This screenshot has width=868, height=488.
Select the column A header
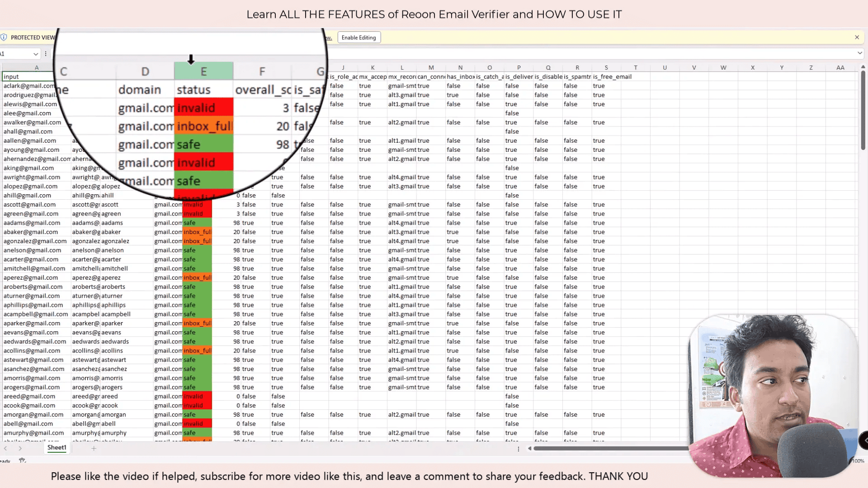tap(37, 67)
